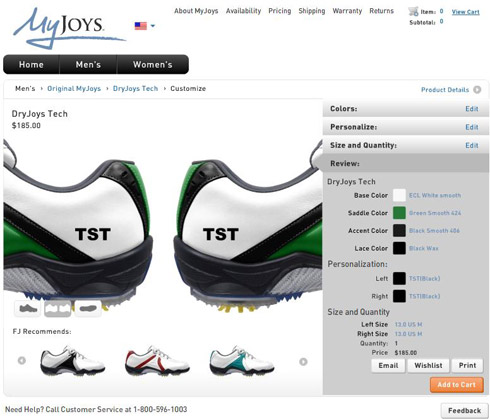
Task: Select the sole bottom view icon
Action: 88,308
